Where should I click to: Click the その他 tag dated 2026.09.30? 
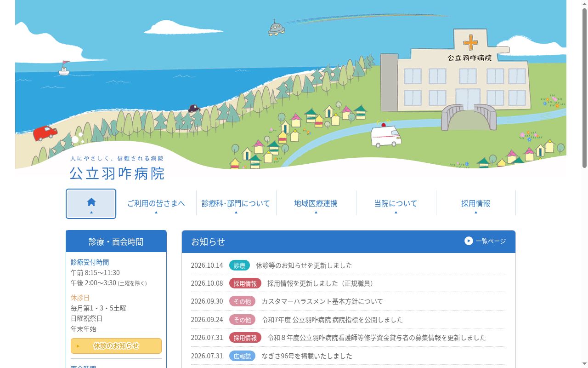242,301
